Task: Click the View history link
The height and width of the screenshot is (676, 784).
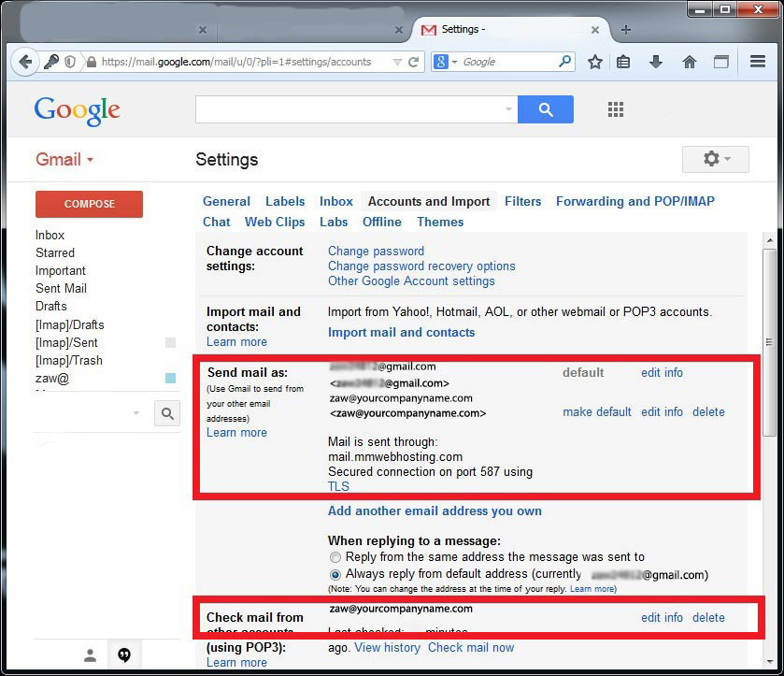Action: point(388,647)
